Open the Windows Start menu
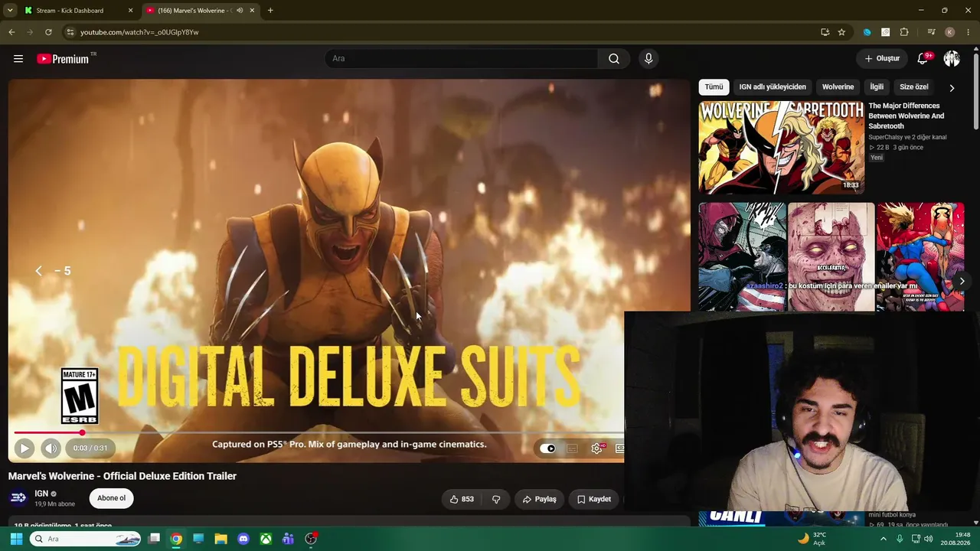The image size is (980, 551). [x=16, y=539]
